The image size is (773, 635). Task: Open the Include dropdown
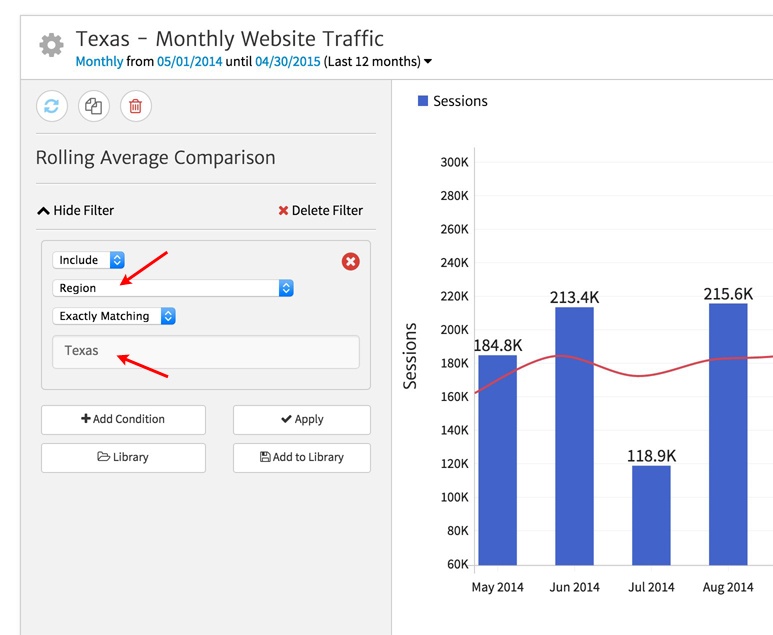pyautogui.click(x=88, y=260)
